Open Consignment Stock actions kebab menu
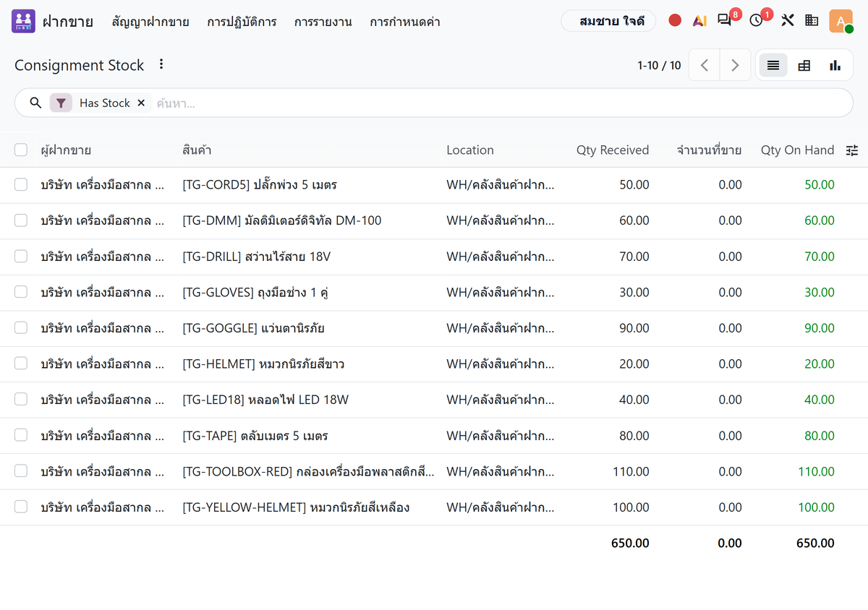 pos(161,64)
